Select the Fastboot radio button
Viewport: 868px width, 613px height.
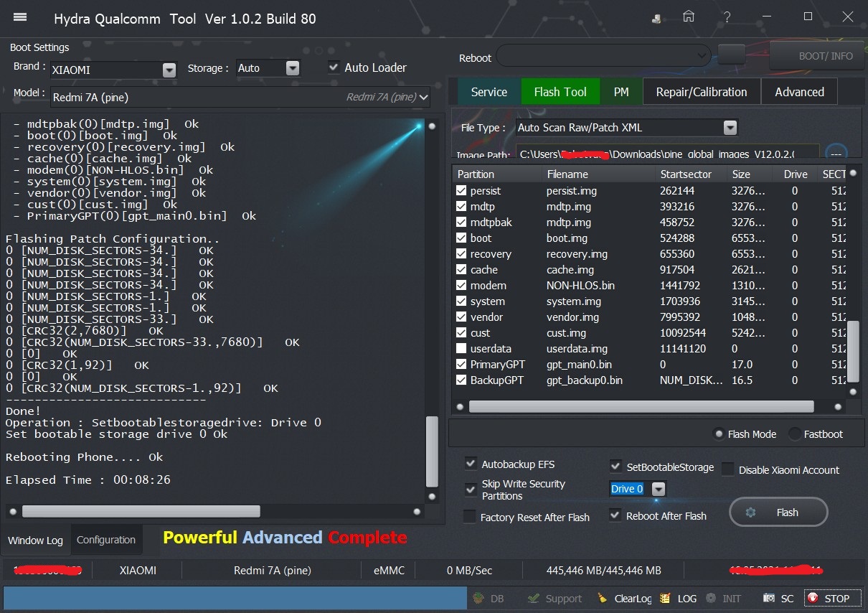tap(795, 434)
